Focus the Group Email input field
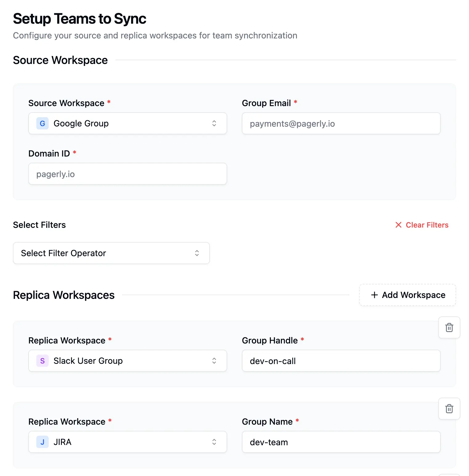The image size is (469, 476). point(341,124)
